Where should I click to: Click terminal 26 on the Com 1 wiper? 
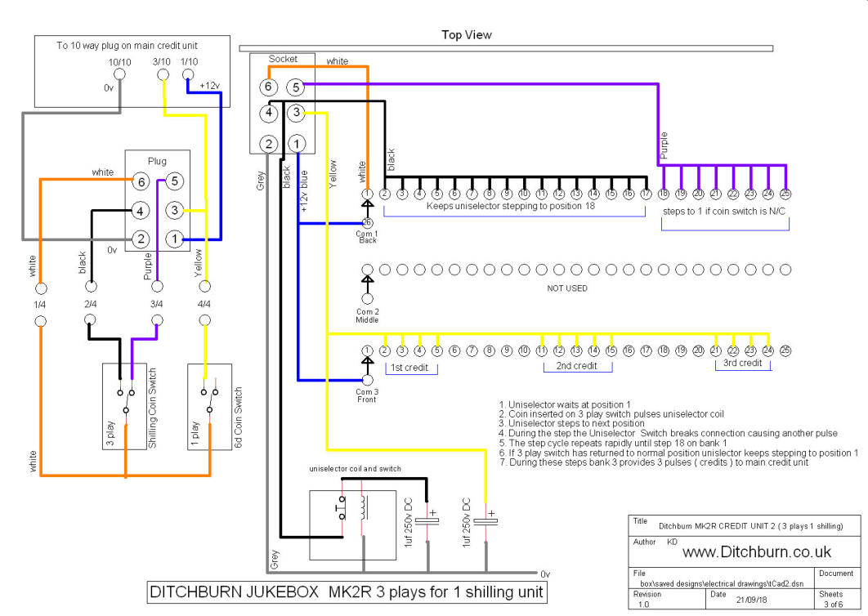tap(367, 223)
